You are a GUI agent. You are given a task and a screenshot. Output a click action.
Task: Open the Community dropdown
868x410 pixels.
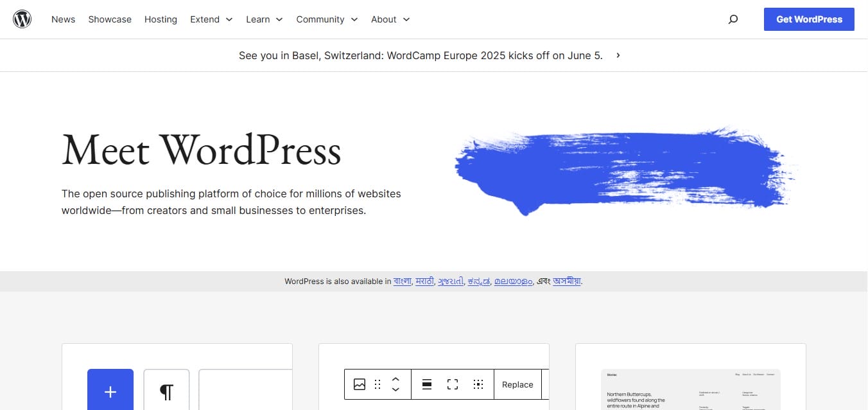tap(326, 19)
